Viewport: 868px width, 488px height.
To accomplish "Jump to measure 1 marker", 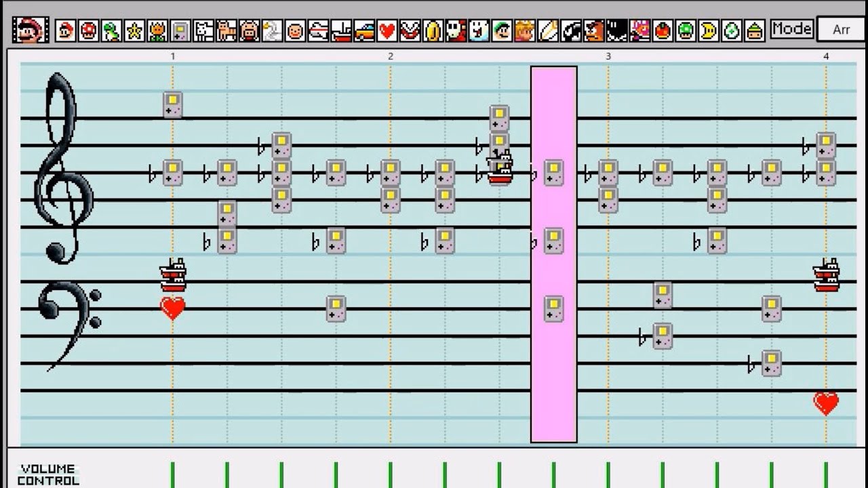I will pyautogui.click(x=173, y=56).
